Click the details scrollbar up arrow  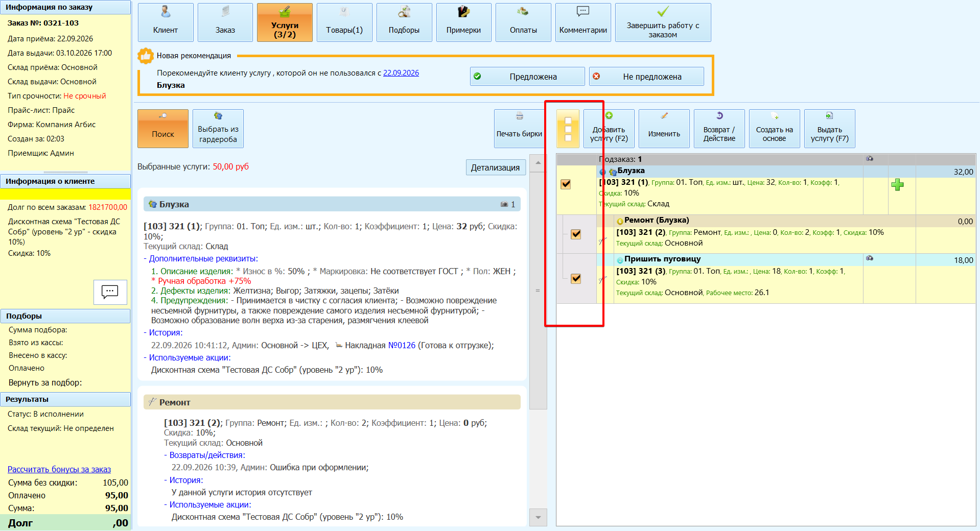click(x=538, y=163)
